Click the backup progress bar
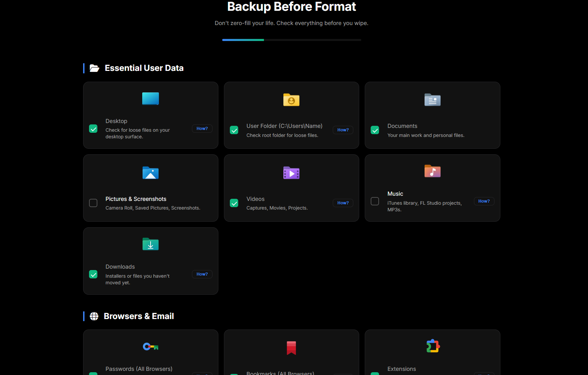Image resolution: width=588 pixels, height=375 pixels. coord(291,40)
